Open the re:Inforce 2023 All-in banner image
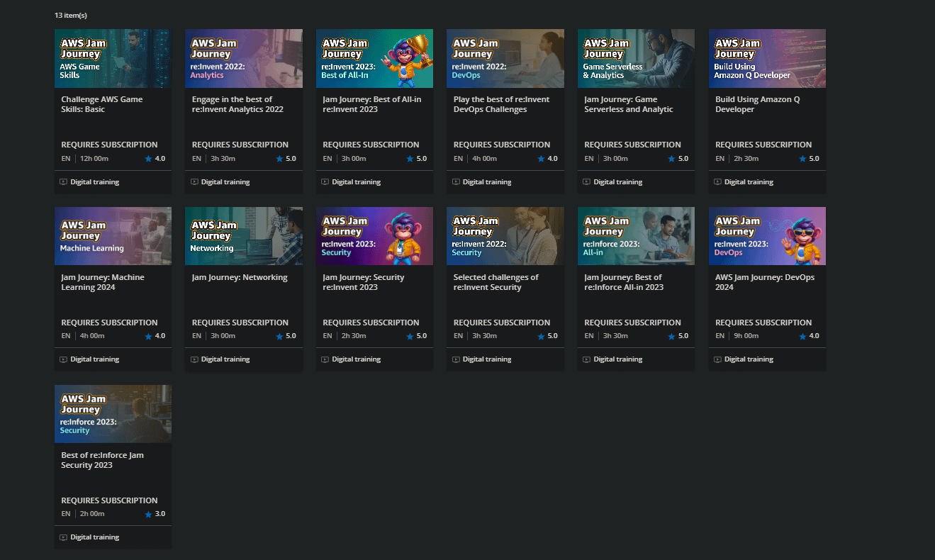 click(636, 236)
